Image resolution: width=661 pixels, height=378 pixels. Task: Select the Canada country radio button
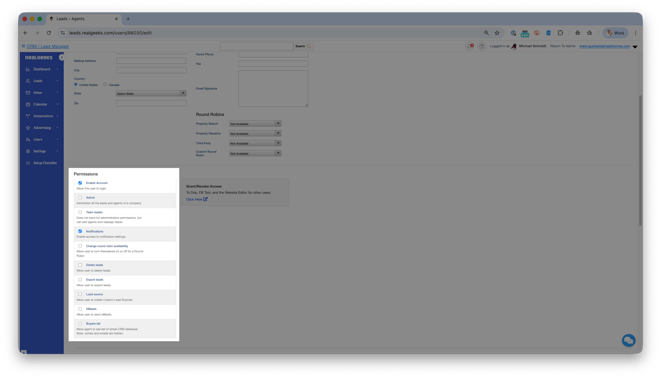105,84
